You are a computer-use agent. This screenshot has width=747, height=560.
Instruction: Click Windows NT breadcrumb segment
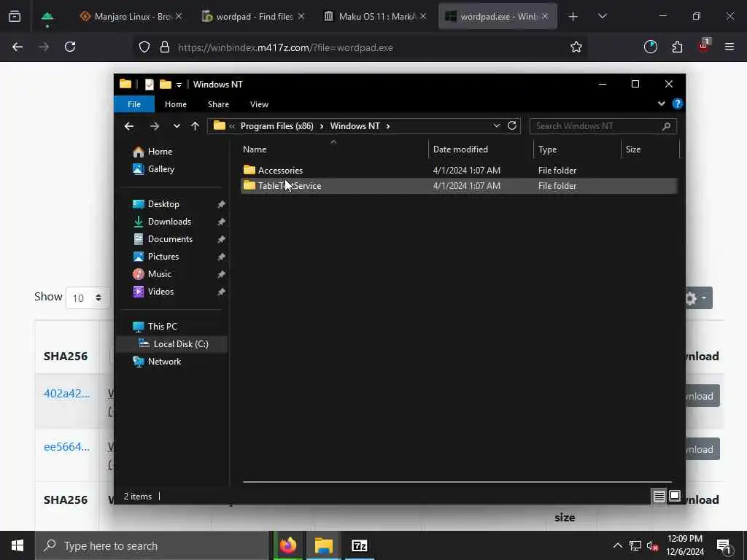(x=355, y=126)
